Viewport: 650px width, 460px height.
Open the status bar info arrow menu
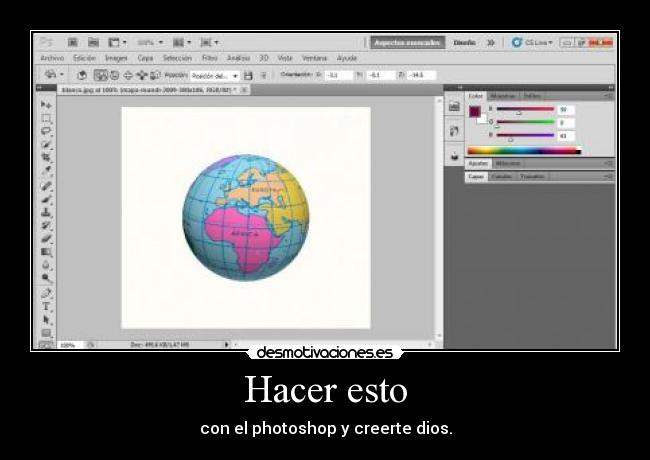(226, 344)
